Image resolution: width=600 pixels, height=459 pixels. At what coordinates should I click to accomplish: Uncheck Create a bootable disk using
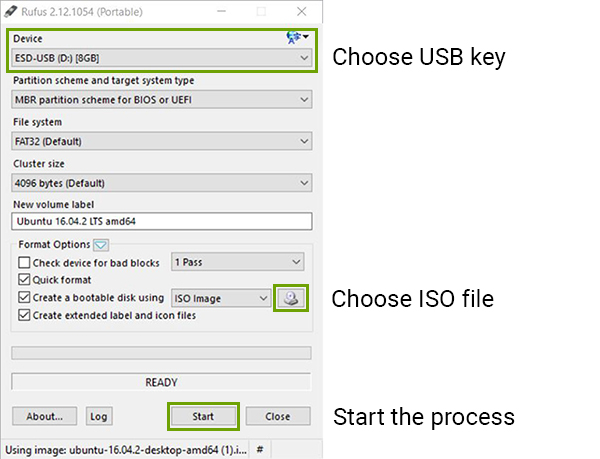coord(25,298)
